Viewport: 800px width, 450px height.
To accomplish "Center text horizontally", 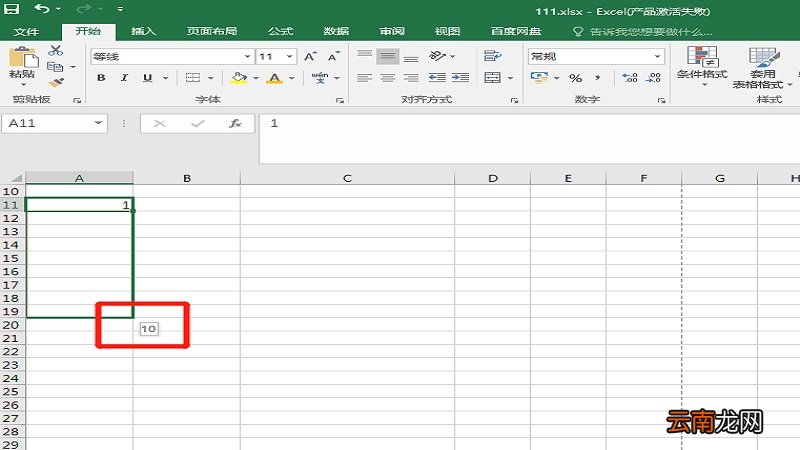I will coord(388,78).
